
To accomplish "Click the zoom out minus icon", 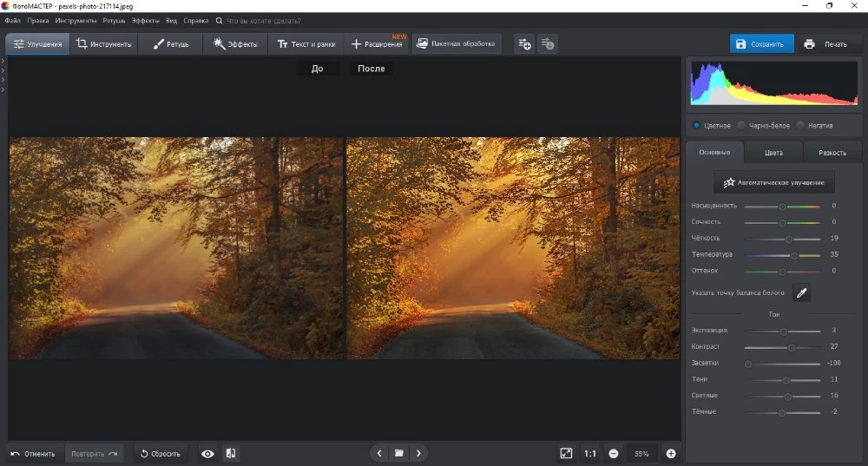I will pyautogui.click(x=614, y=453).
